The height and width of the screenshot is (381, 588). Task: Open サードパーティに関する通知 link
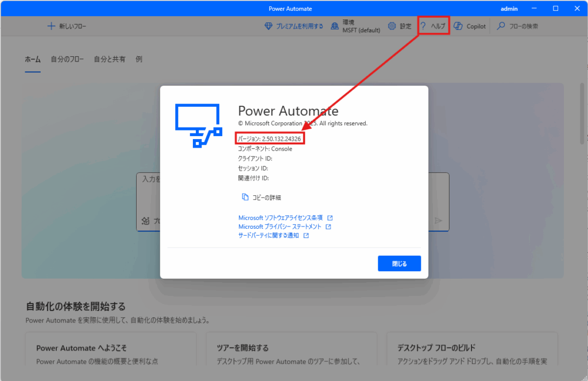click(x=269, y=236)
